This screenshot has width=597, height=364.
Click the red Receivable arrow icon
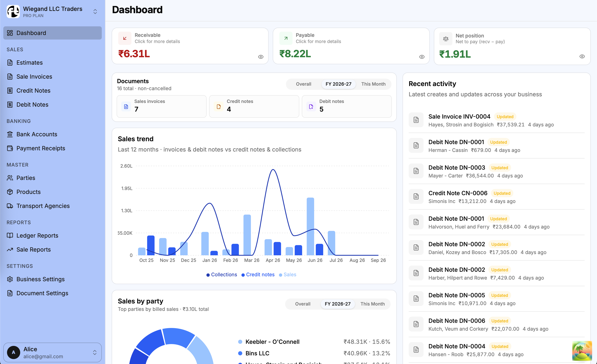[x=125, y=38]
